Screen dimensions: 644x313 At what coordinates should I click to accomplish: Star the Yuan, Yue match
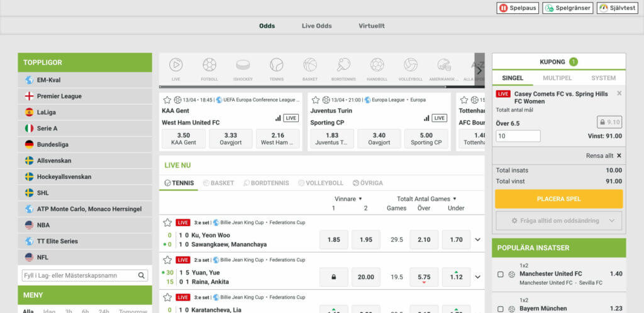coord(167,260)
